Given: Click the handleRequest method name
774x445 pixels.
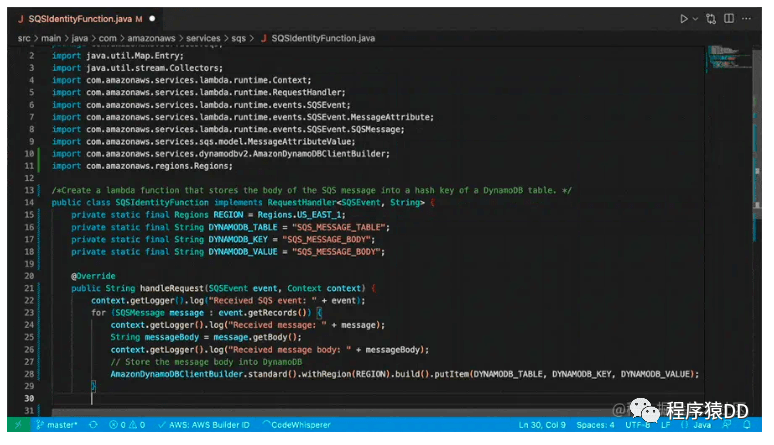Looking at the screenshot, I should click(172, 288).
